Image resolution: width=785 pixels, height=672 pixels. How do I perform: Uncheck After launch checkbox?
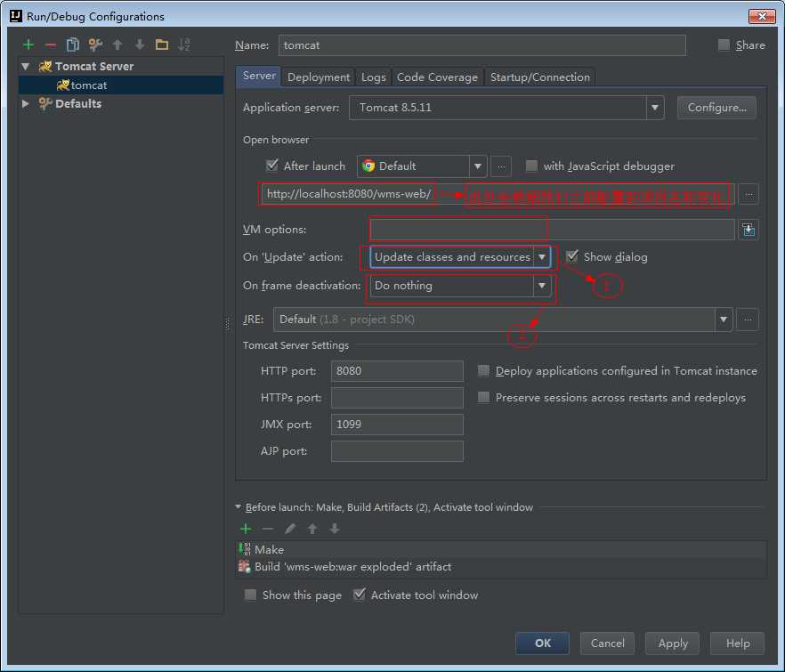click(x=272, y=166)
